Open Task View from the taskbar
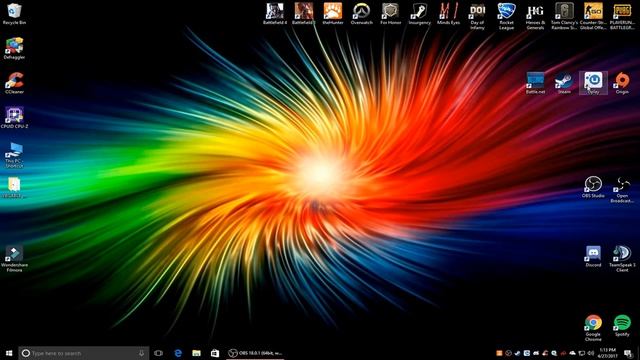This screenshot has height=360, width=640. point(158,353)
